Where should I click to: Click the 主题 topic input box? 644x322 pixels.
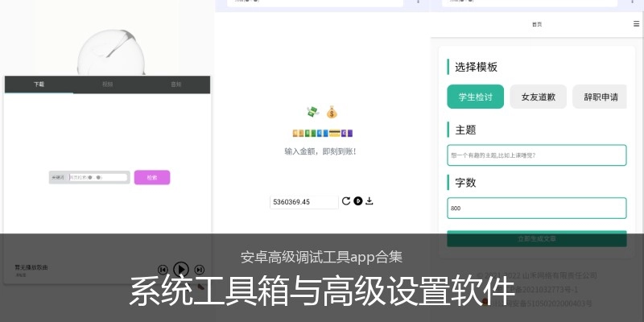tap(537, 155)
